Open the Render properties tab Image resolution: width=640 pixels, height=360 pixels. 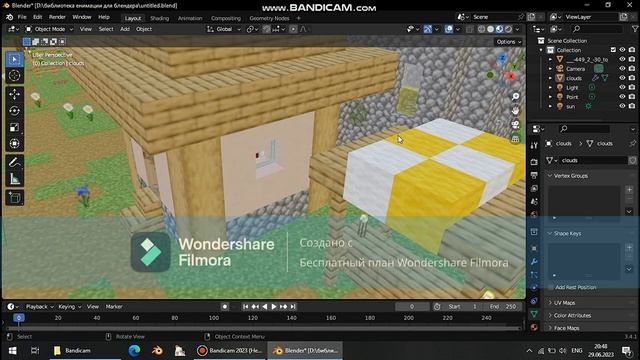click(534, 162)
